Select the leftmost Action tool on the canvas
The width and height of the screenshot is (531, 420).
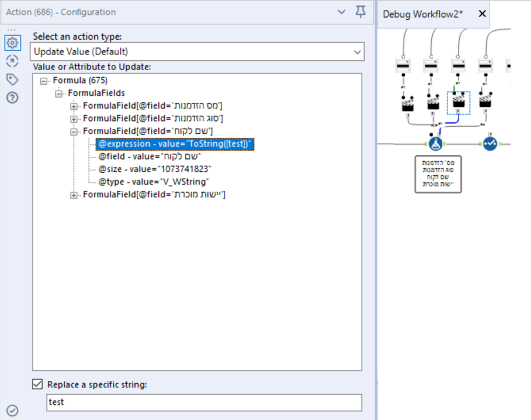[x=407, y=105]
